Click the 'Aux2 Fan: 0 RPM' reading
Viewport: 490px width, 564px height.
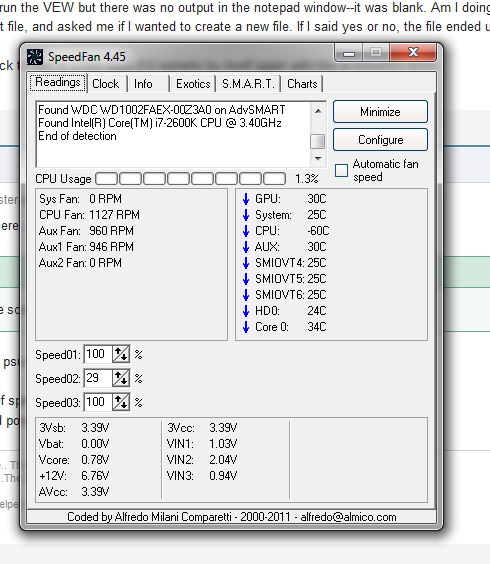click(80, 263)
